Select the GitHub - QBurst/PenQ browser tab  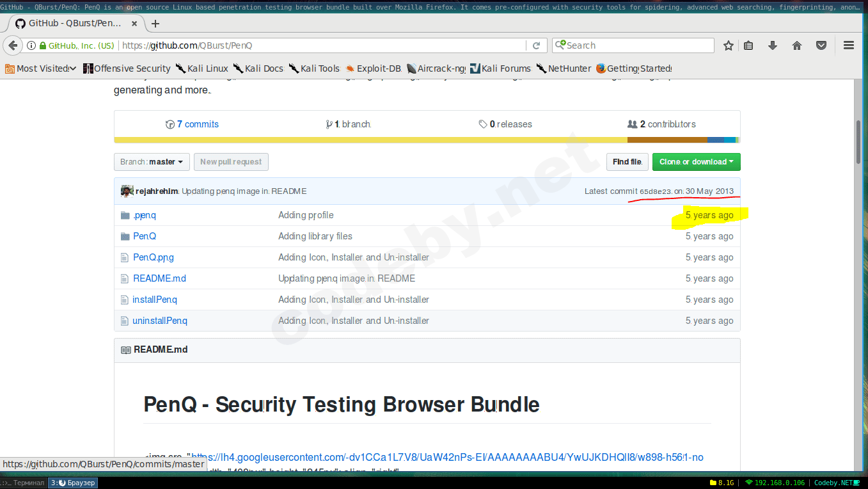coord(76,24)
